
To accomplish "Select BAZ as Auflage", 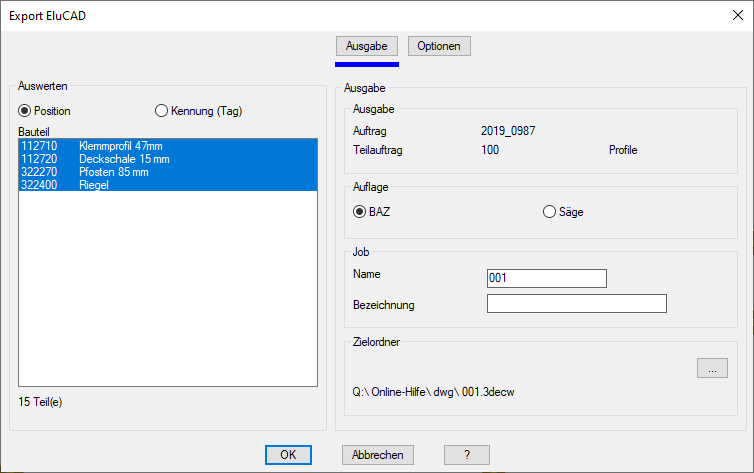I will pyautogui.click(x=360, y=211).
